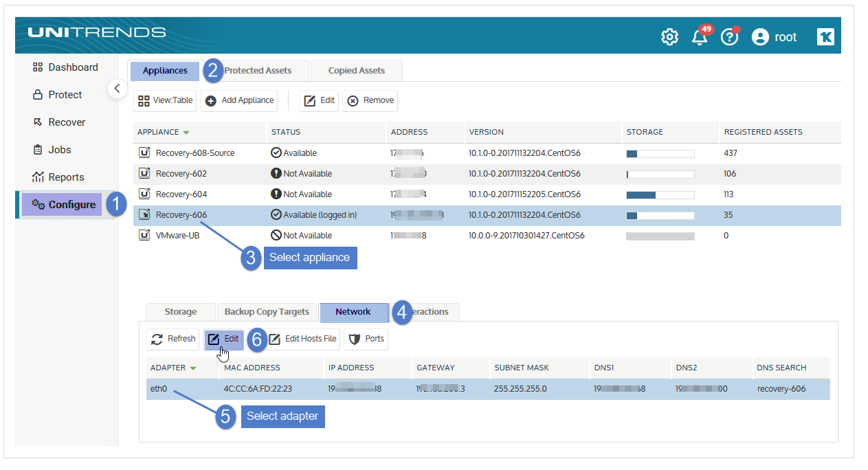Click the Remove appliance button

pos(370,100)
